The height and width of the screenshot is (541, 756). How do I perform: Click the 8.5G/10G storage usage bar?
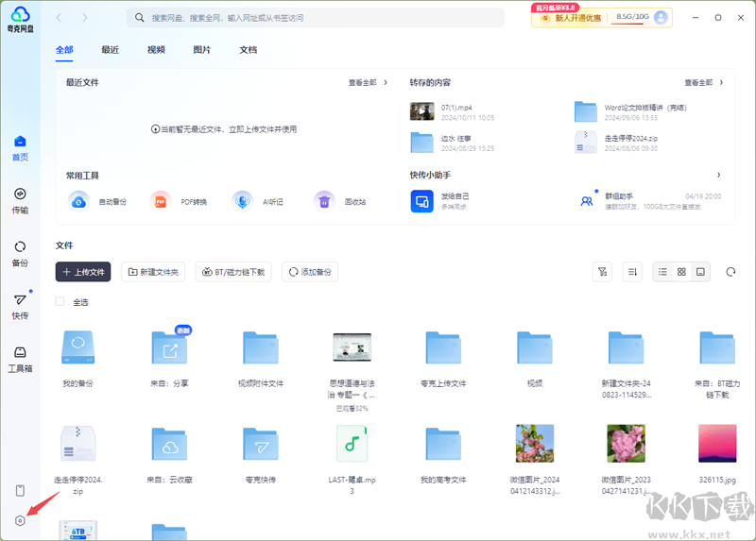click(633, 17)
